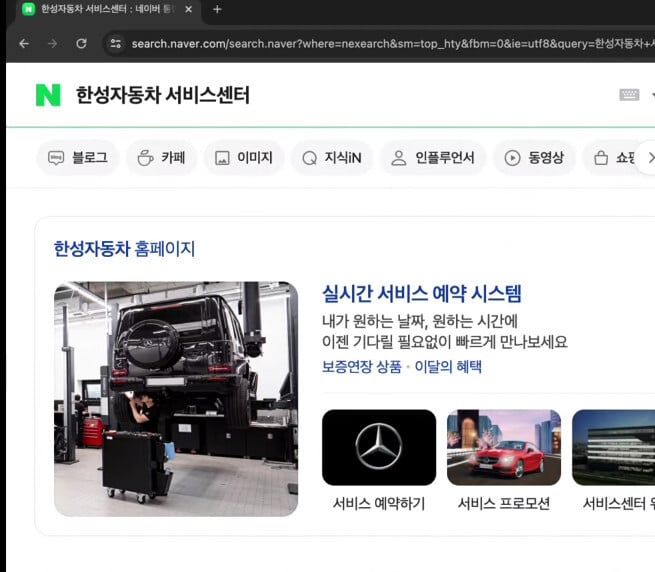This screenshot has width=655, height=572.
Task: Open the on-screen keyboard icon
Action: (629, 95)
